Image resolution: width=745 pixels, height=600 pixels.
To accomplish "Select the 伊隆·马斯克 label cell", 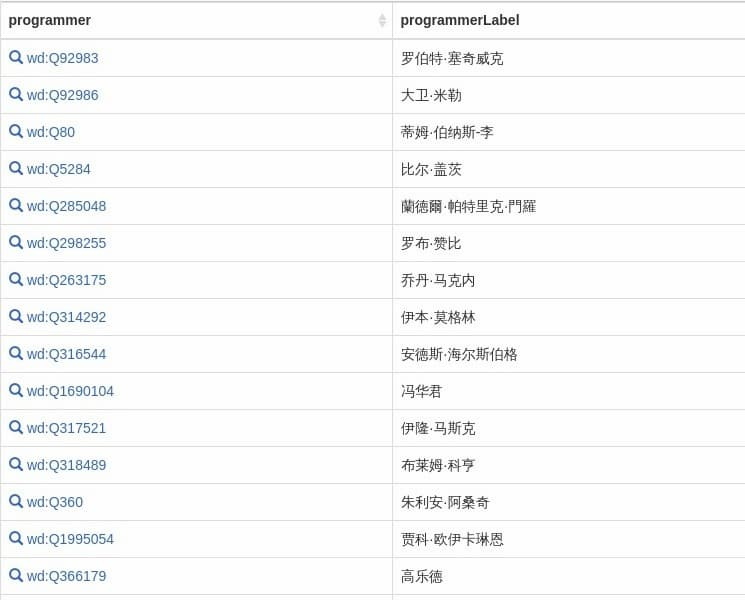I will coord(569,428).
